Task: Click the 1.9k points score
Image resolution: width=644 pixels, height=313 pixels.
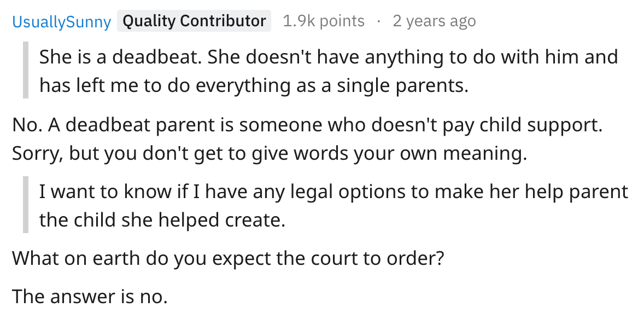Action: [x=324, y=21]
